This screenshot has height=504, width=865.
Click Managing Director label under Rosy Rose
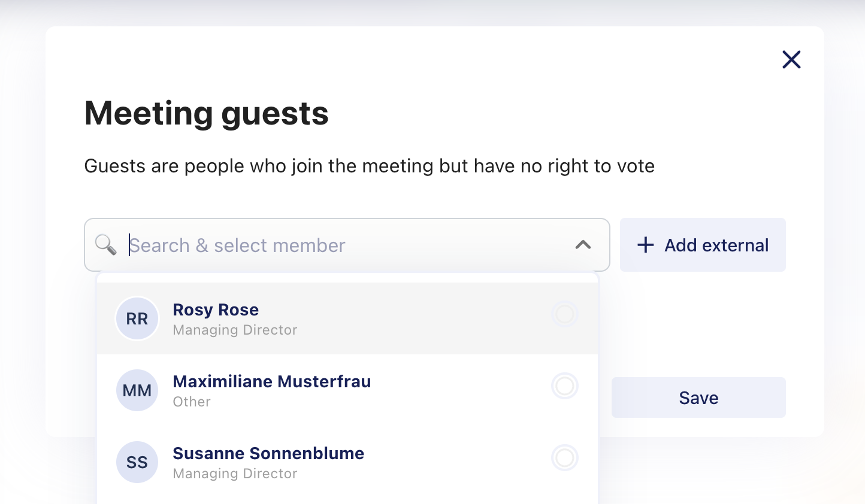pos(235,330)
